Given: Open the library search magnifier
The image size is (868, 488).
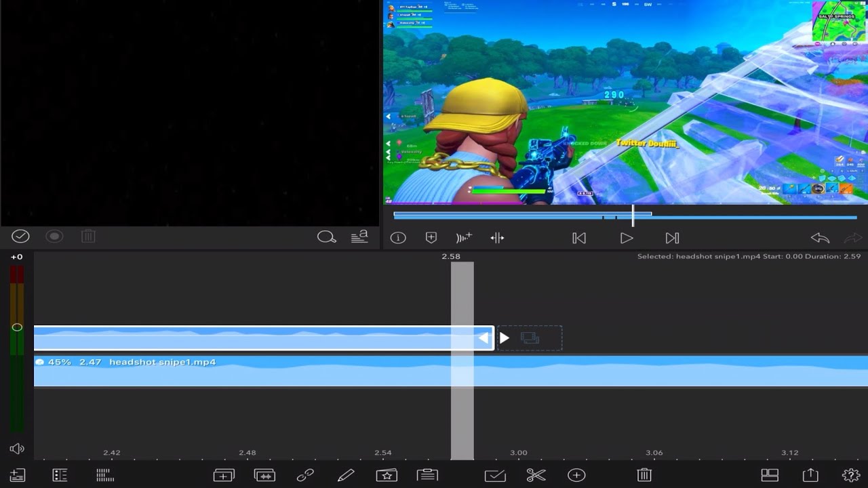Looking at the screenshot, I should (327, 237).
